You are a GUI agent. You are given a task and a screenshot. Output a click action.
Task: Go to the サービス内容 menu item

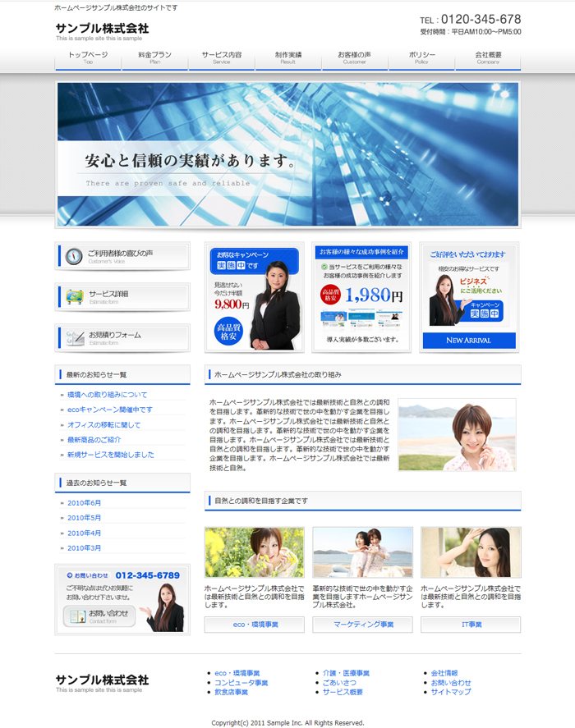[x=222, y=57]
